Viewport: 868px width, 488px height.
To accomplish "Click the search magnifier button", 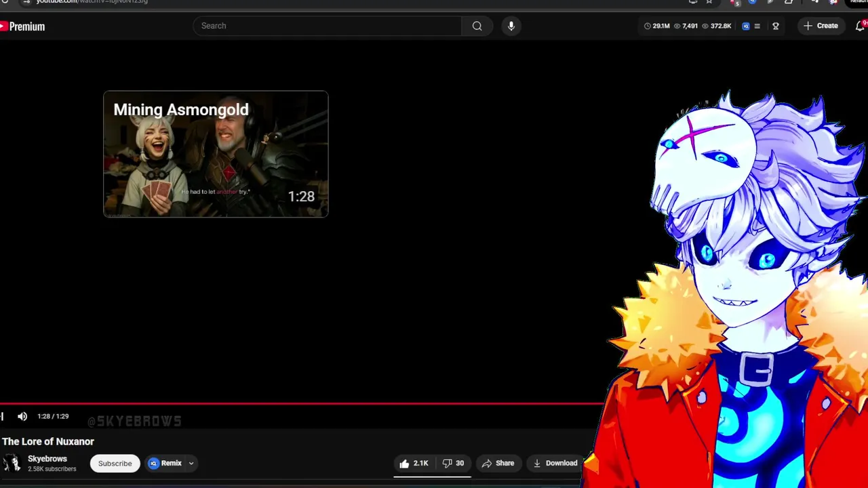I will click(477, 26).
